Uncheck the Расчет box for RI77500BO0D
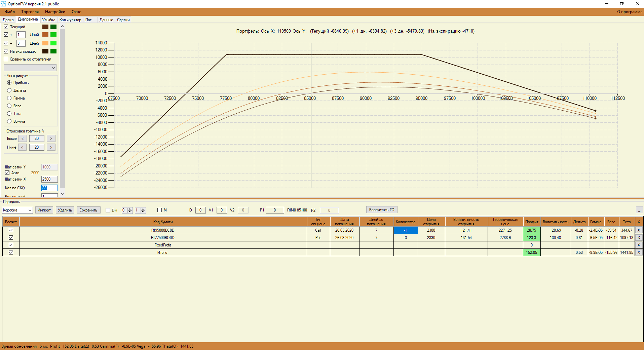The image size is (644, 350). [11, 238]
